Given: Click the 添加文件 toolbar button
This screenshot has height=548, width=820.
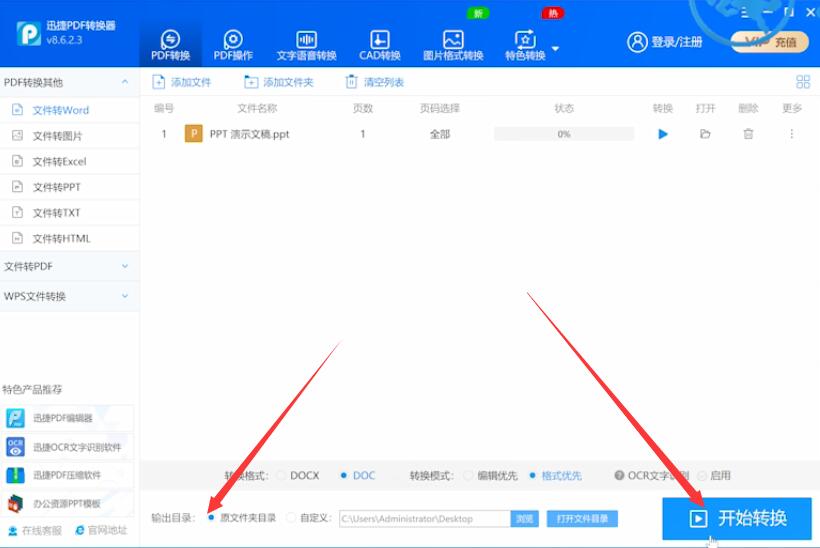Looking at the screenshot, I should [181, 82].
